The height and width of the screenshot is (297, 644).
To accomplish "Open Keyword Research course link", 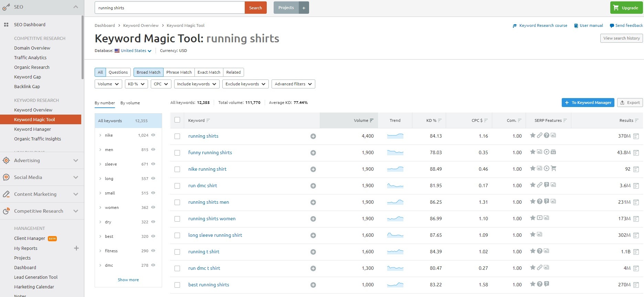I will 540,25.
